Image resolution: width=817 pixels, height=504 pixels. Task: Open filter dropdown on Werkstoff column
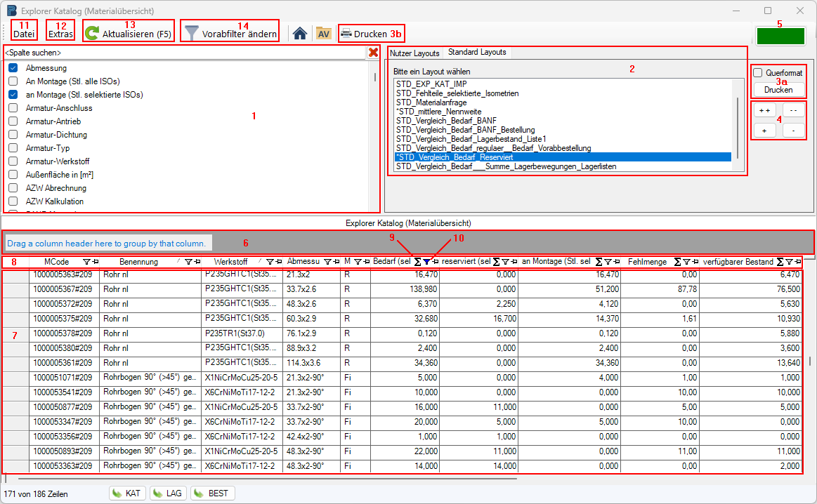(x=270, y=262)
